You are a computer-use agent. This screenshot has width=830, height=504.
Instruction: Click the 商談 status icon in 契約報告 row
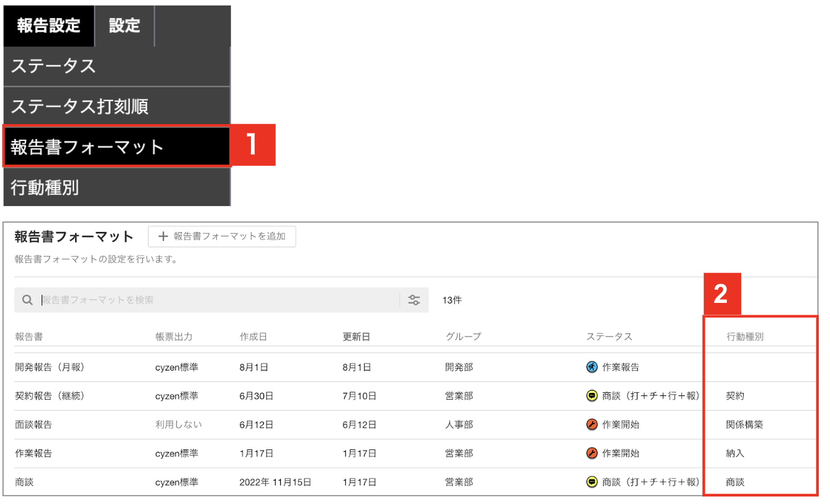tap(591, 395)
